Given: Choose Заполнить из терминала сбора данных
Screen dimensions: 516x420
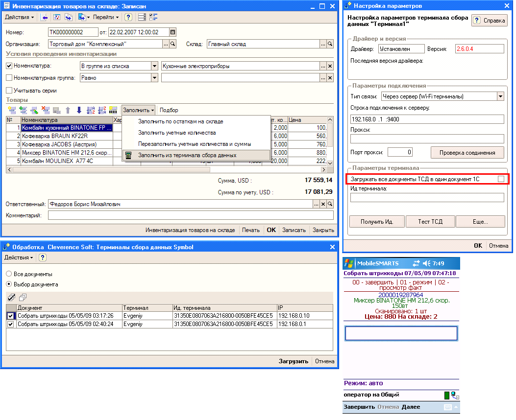Looking at the screenshot, I should click(x=187, y=155).
